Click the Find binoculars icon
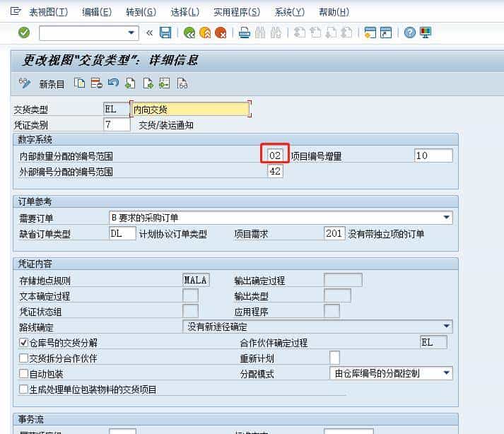The width and height of the screenshot is (504, 434). pos(260,33)
